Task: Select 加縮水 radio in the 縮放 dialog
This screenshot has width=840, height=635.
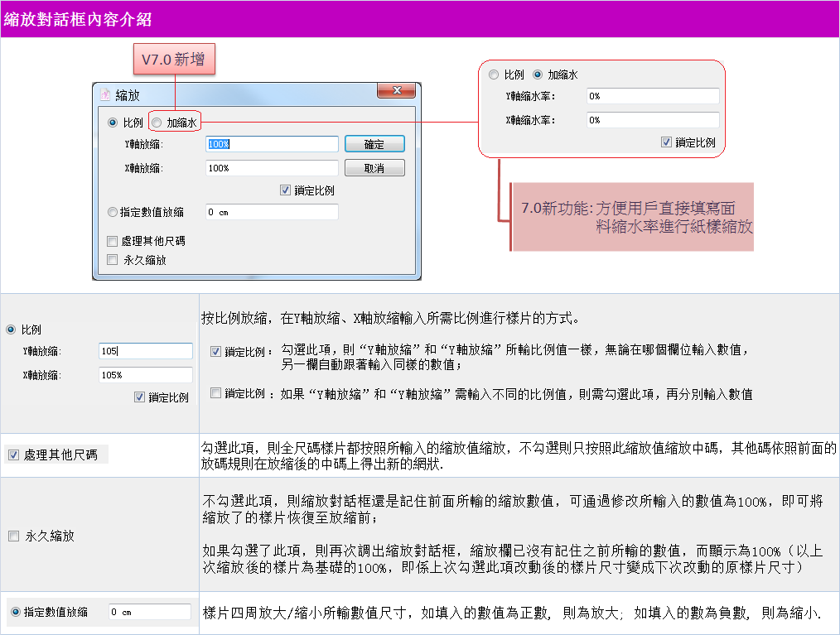Action: pos(157,123)
